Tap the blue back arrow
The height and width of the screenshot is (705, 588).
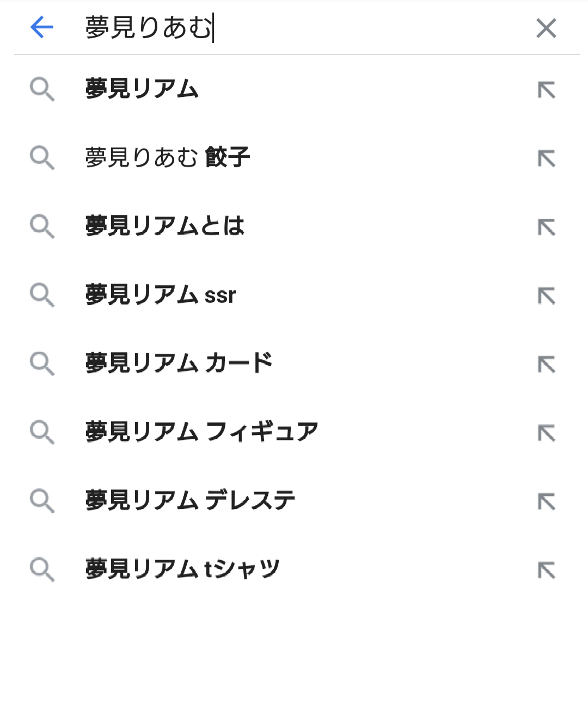[x=42, y=27]
